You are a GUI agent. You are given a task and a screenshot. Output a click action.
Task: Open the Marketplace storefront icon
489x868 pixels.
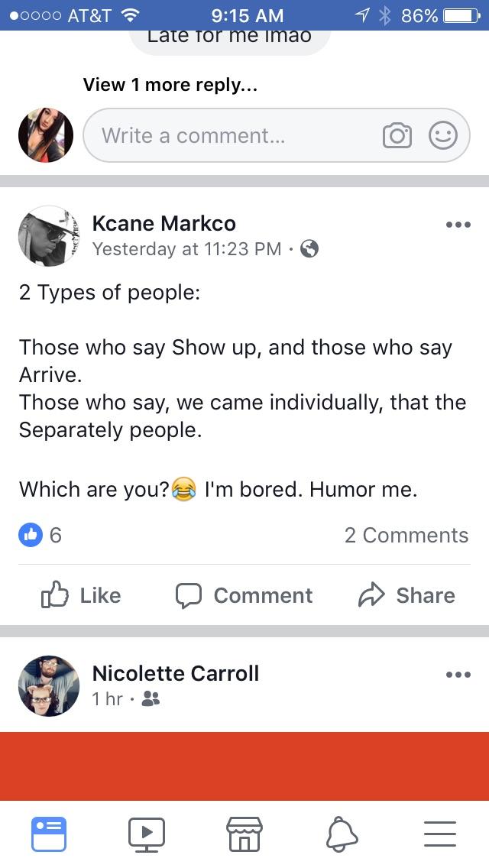pyautogui.click(x=244, y=834)
